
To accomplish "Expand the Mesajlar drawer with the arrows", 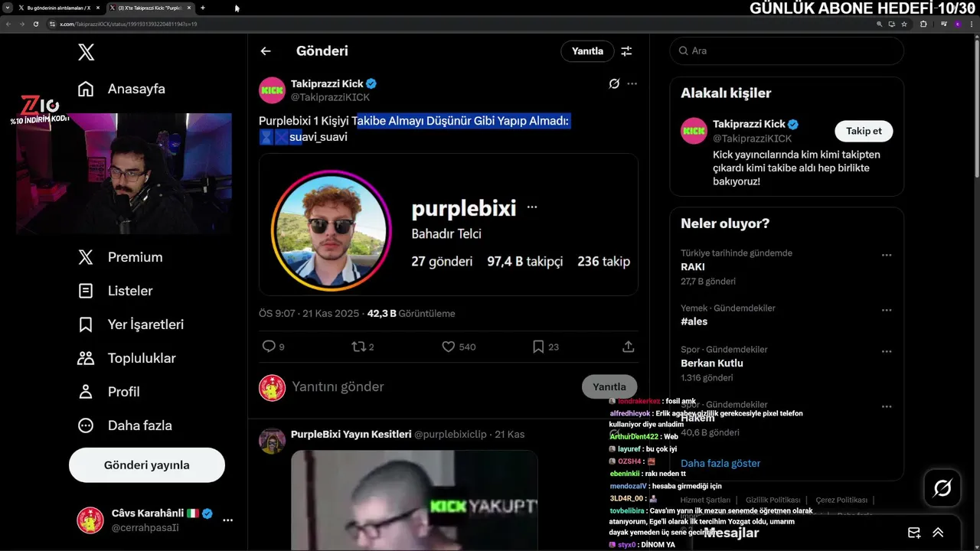I will tap(938, 533).
